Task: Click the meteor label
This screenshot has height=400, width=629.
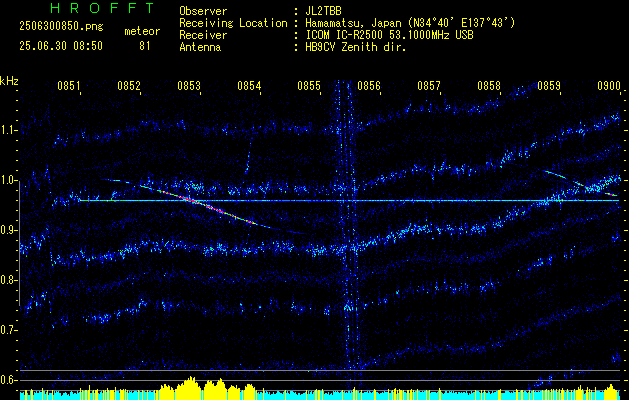Action: [142, 31]
